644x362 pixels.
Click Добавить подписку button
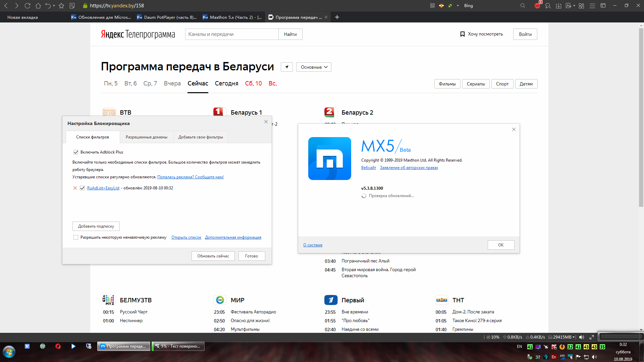(96, 226)
